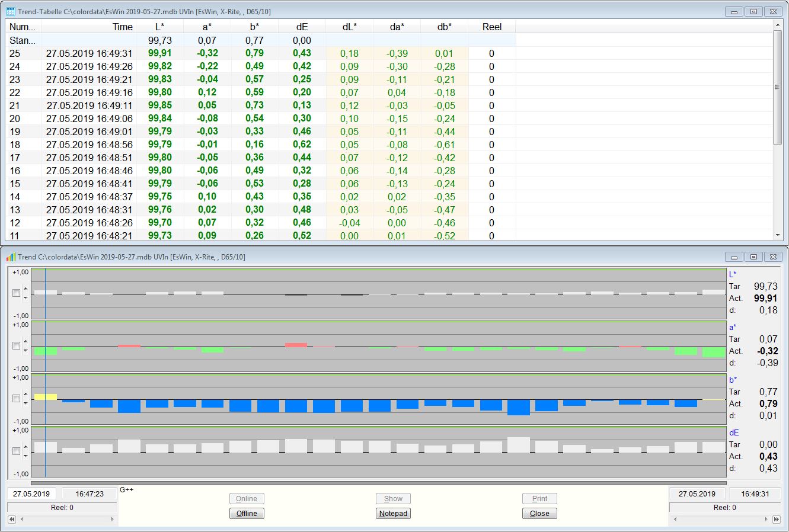
Task: Decrease b* chart scale with down arrow
Action: (25, 402)
